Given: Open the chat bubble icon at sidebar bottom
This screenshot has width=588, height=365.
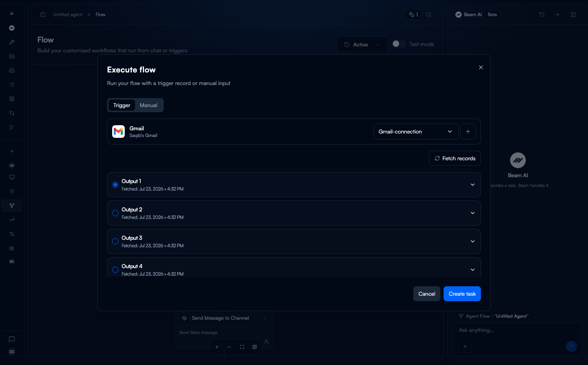Looking at the screenshot, I should point(12,339).
